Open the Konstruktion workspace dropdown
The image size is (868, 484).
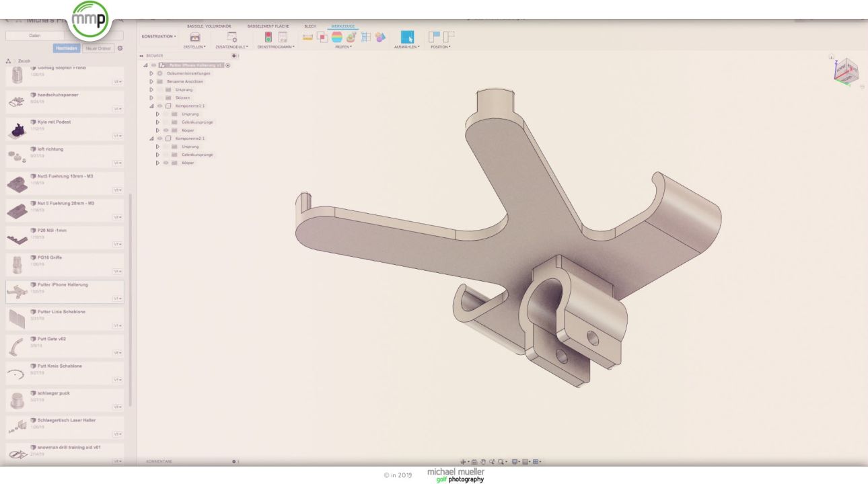coord(159,36)
